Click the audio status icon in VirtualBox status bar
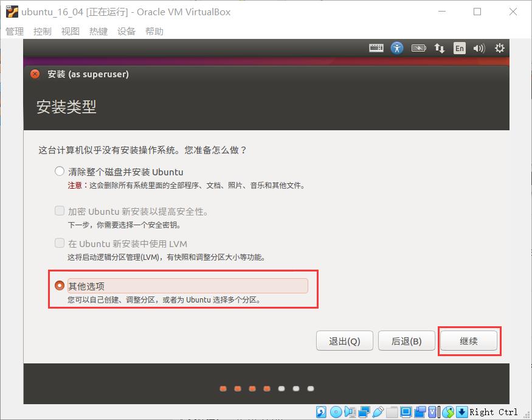 [350, 412]
